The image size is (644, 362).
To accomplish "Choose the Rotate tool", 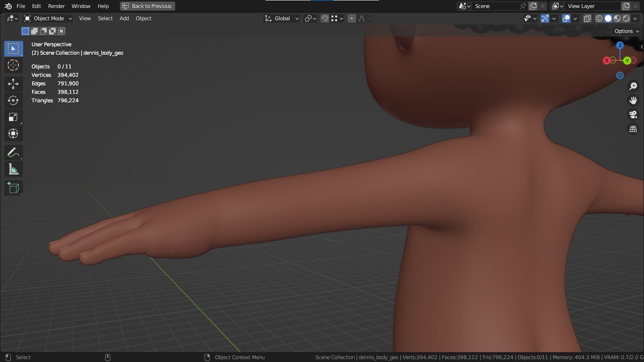I will click(x=13, y=100).
